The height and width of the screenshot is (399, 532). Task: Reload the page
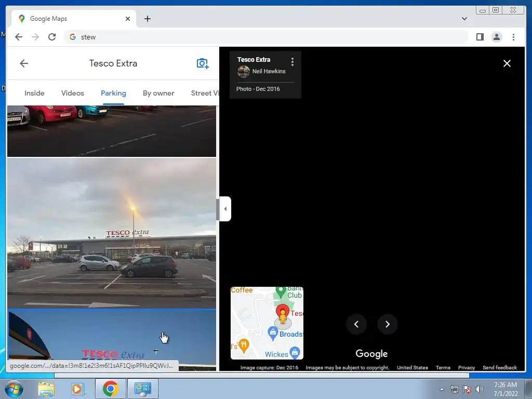point(52,37)
